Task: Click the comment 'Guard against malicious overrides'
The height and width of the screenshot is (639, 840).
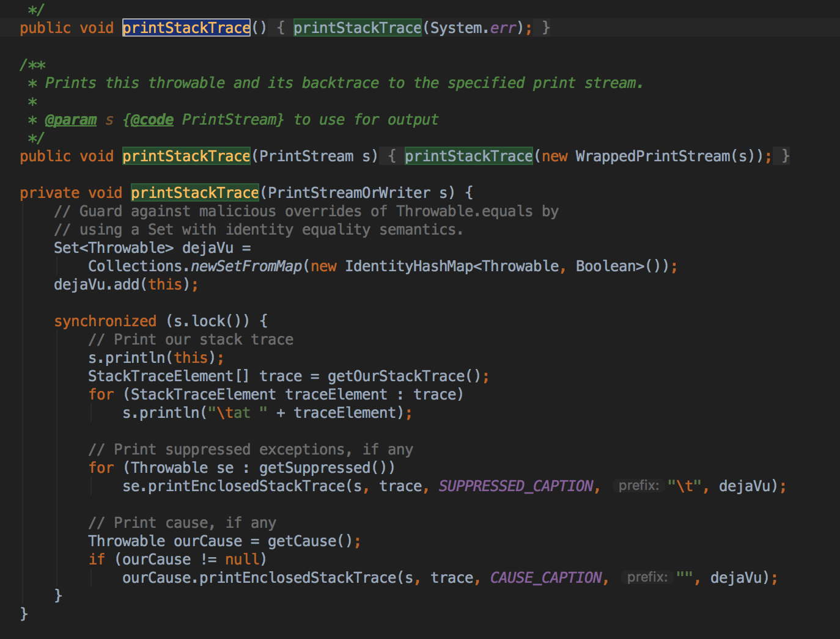Action: coord(306,211)
